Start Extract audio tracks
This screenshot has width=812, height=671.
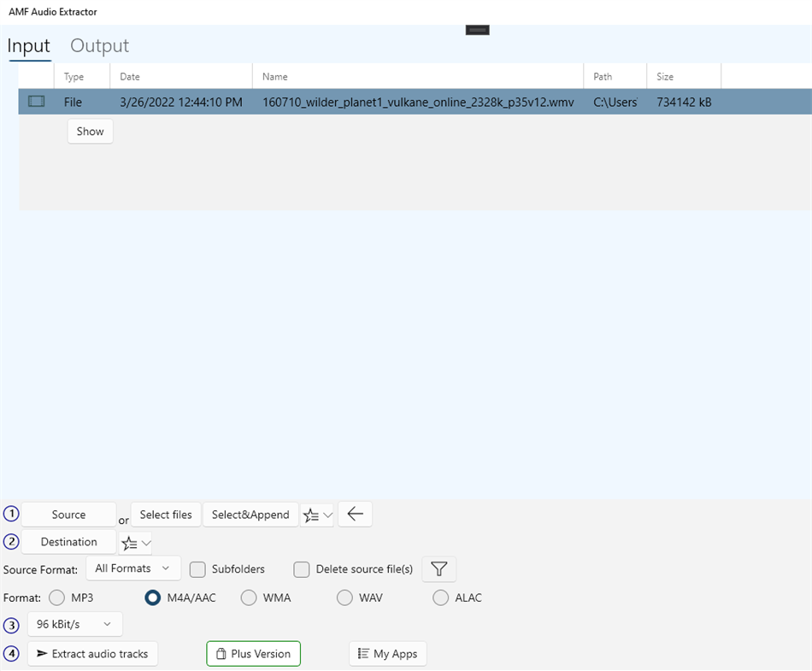click(92, 653)
